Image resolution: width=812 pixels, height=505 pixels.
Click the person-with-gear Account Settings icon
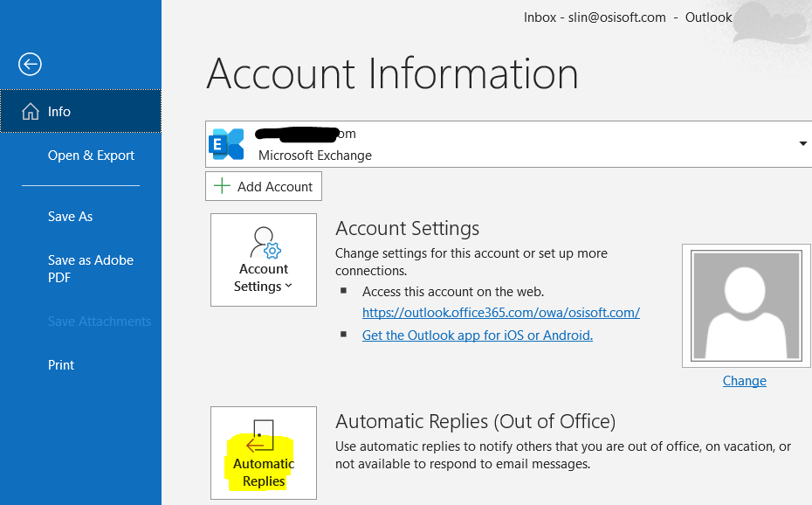263,242
